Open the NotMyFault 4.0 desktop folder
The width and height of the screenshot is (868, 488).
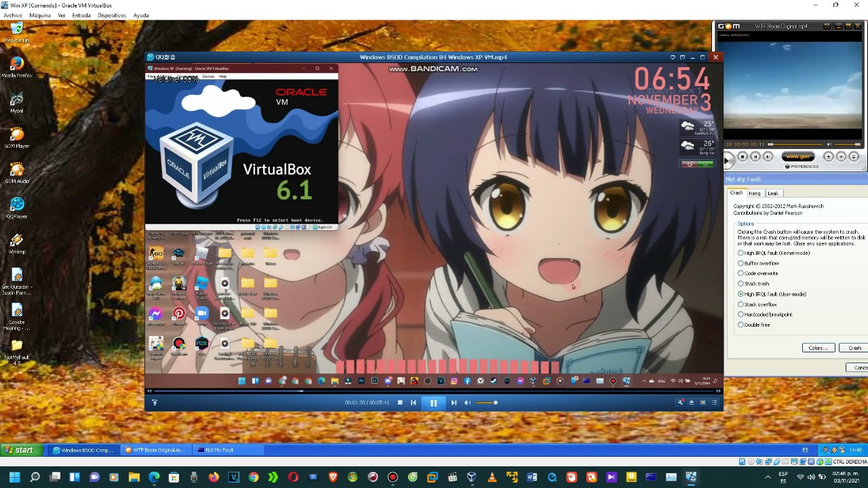point(17,352)
